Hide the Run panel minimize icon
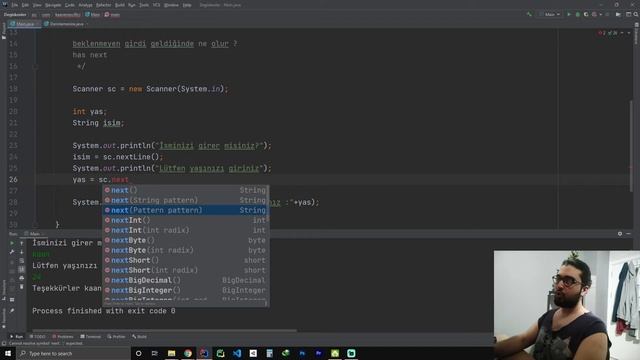This screenshot has height=360, width=640. pos(629,233)
